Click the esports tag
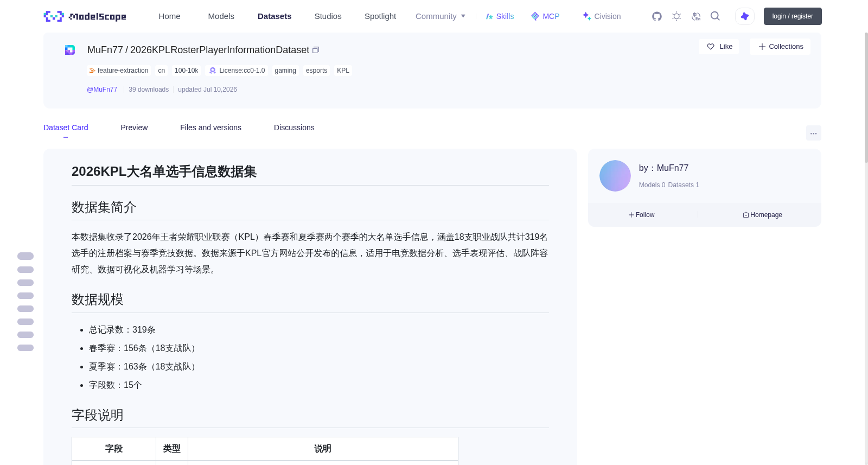 (316, 71)
